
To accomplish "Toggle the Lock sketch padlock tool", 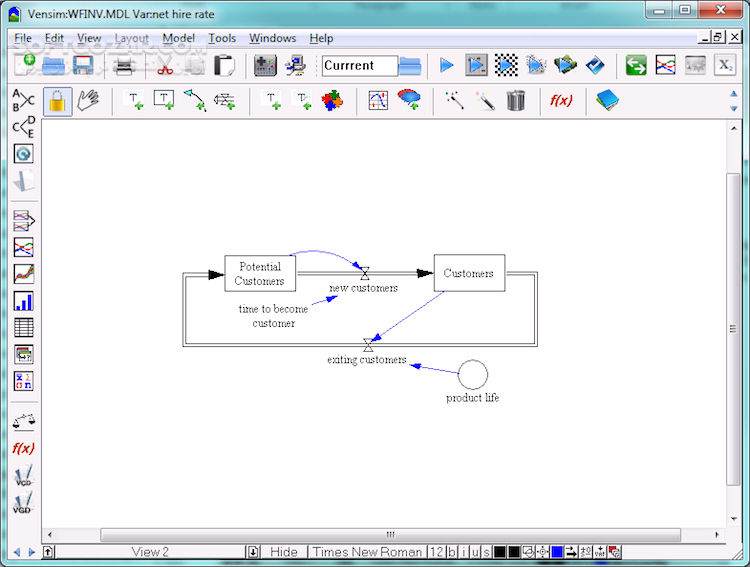I will point(57,101).
